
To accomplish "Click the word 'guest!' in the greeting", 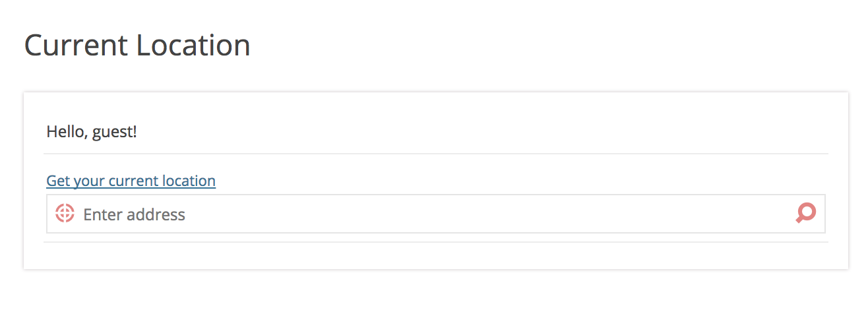I will click(114, 133).
